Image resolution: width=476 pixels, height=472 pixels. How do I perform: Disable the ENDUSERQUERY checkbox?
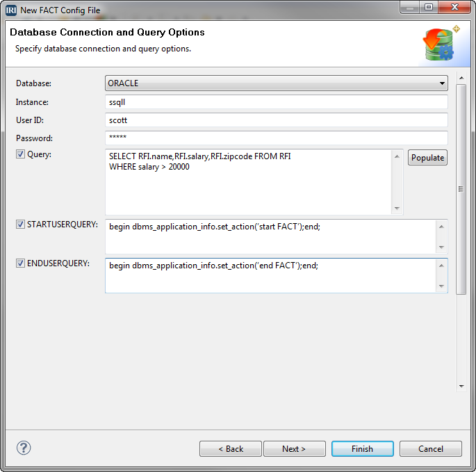click(x=20, y=263)
